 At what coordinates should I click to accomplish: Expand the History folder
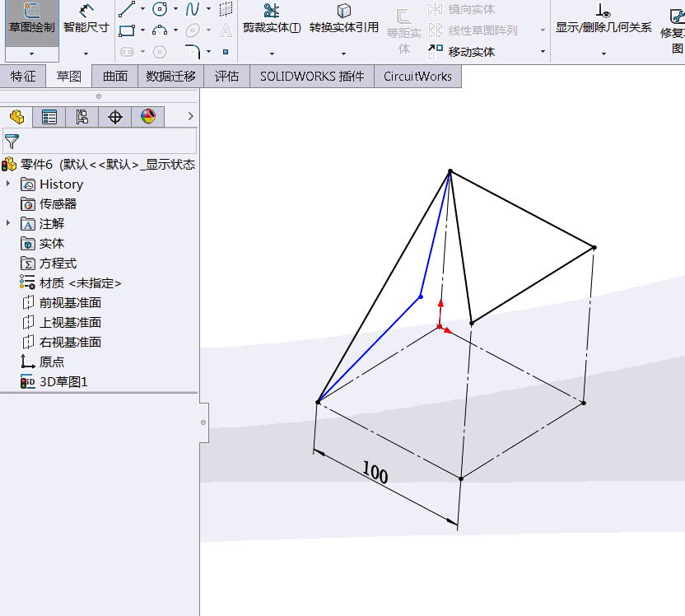click(x=8, y=184)
